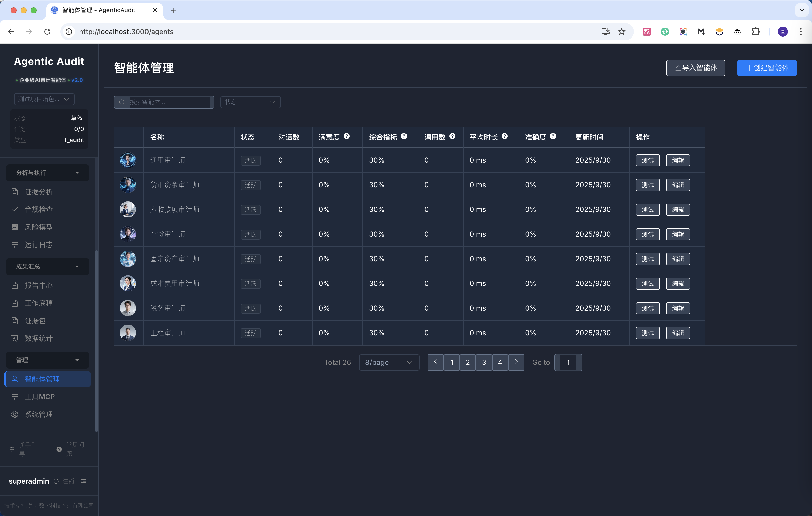Open 系统管理 settings in the sidebar
This screenshot has width=812, height=516.
pos(39,414)
